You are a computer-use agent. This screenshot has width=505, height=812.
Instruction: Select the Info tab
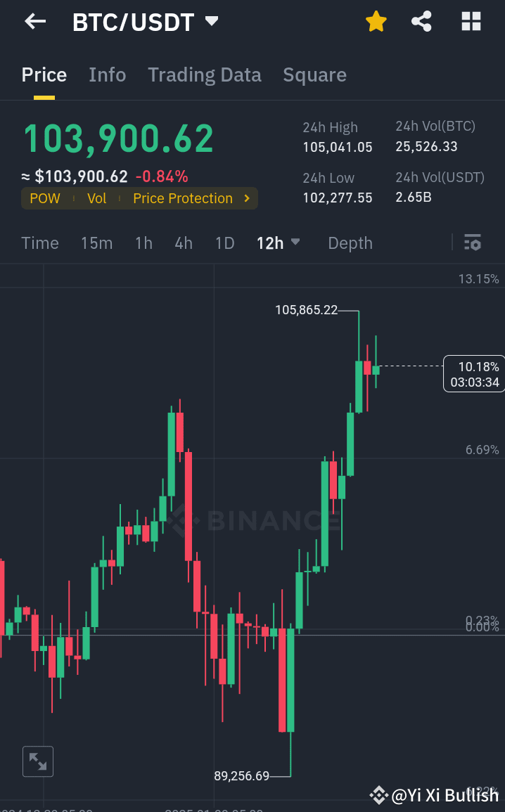pos(107,75)
